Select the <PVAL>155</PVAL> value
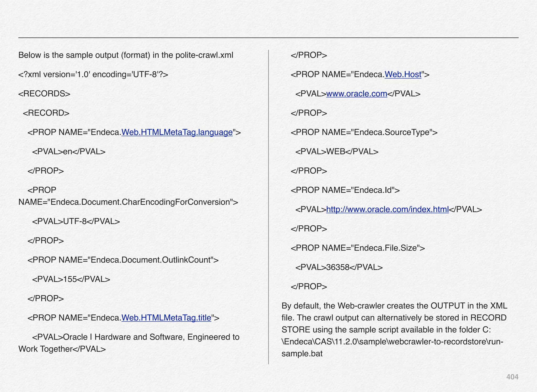The width and height of the screenshot is (537, 392). tap(71, 279)
